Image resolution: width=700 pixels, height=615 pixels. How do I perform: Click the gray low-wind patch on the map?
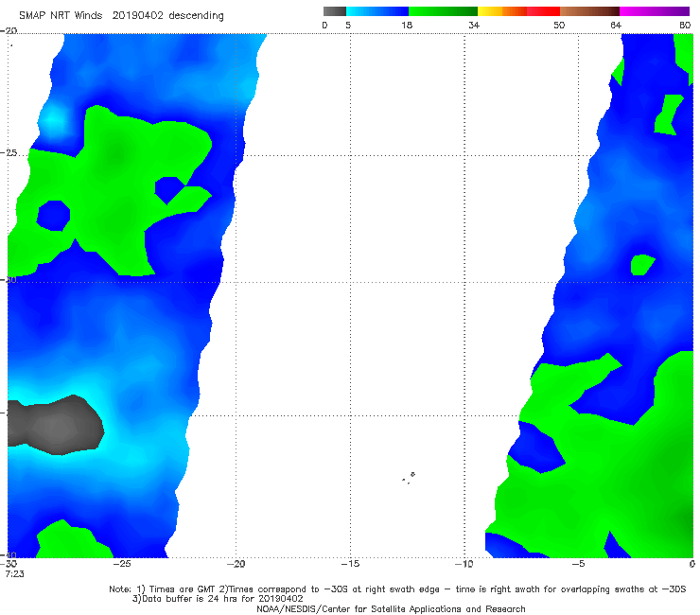click(56, 426)
